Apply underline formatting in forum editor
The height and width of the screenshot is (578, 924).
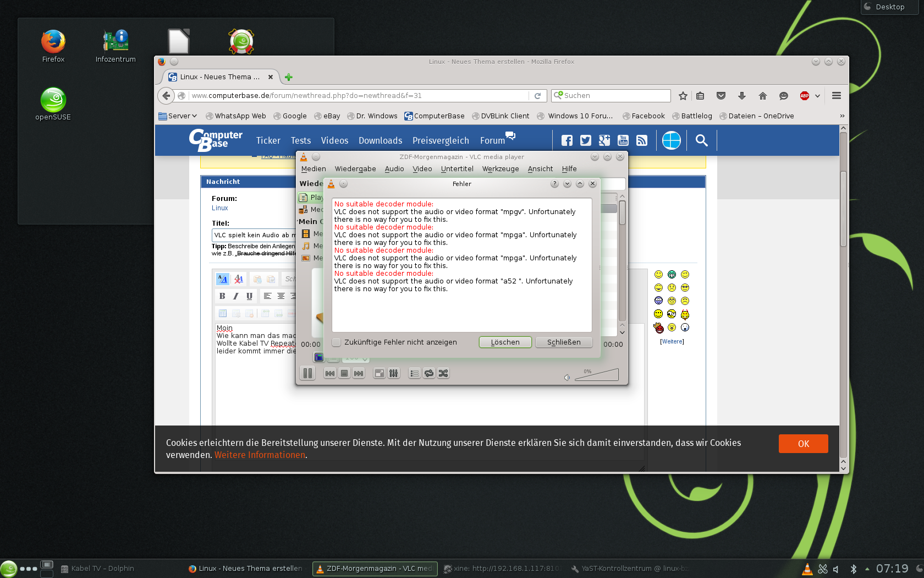[250, 296]
